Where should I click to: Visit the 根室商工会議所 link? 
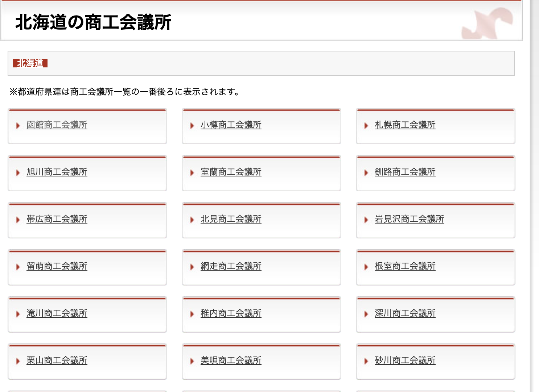(405, 266)
